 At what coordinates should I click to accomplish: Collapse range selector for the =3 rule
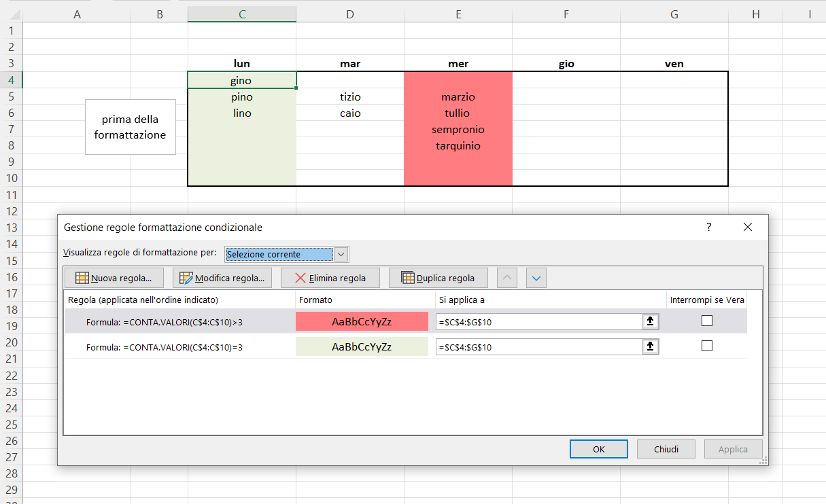651,346
